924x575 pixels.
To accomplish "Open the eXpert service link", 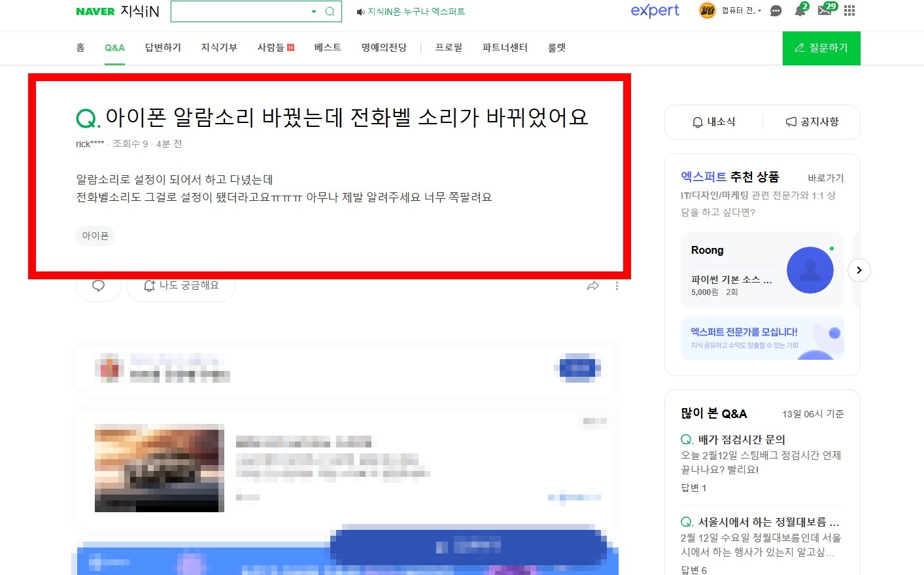I will pos(655,10).
